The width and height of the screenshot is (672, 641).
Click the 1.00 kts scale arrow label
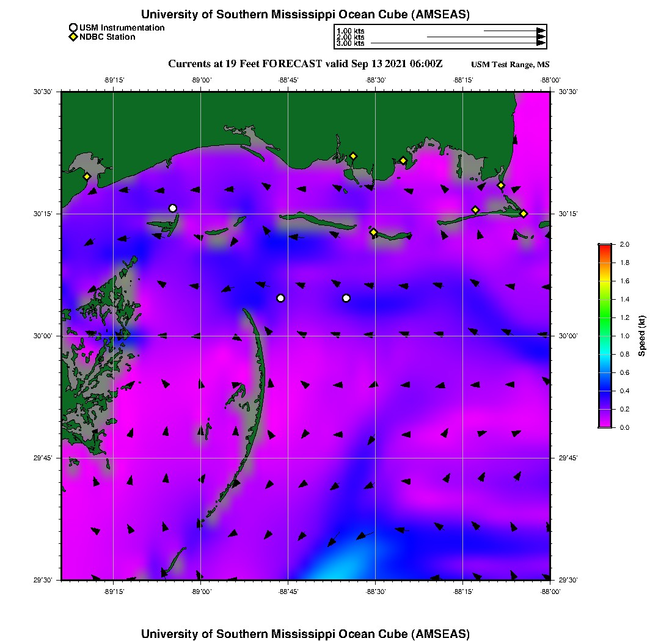[x=350, y=31]
